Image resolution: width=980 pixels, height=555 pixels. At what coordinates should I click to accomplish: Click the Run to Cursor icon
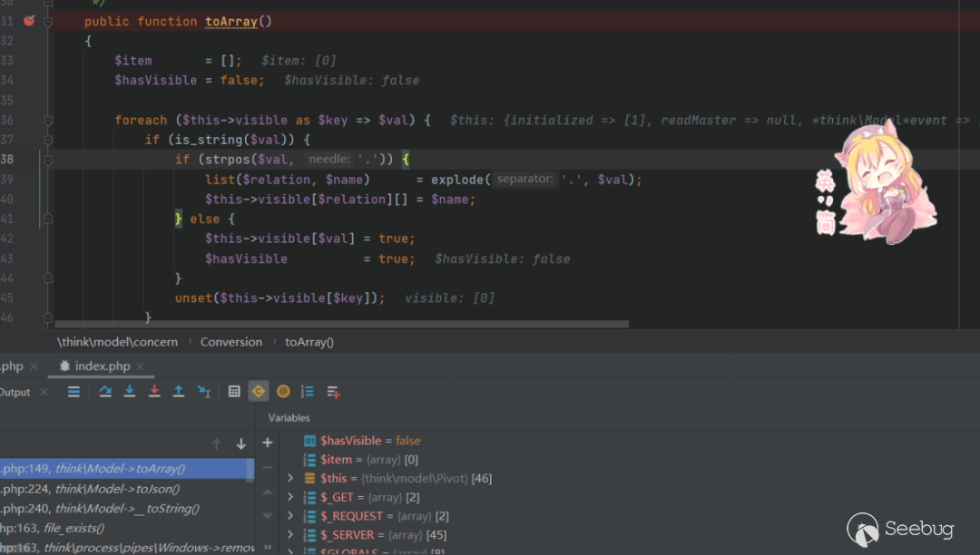tap(204, 392)
